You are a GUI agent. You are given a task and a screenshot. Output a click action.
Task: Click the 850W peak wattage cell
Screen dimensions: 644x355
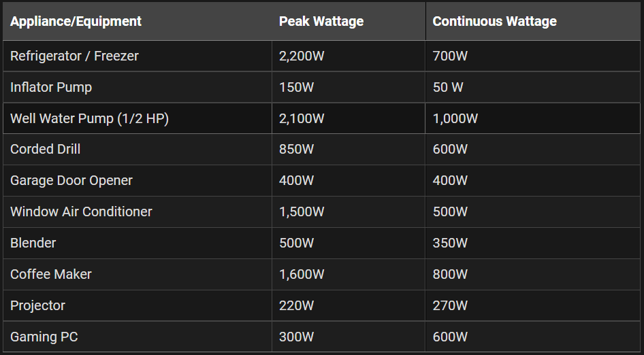point(349,150)
